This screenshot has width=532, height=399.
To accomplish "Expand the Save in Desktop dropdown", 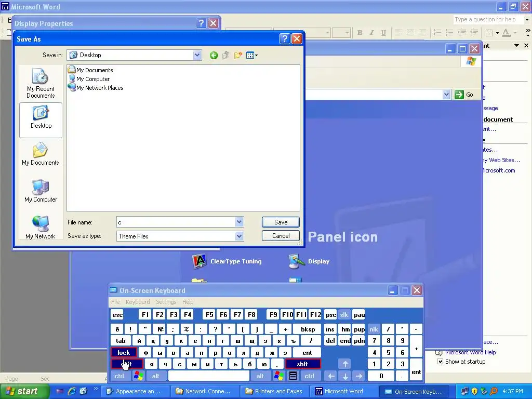I will [x=197, y=55].
